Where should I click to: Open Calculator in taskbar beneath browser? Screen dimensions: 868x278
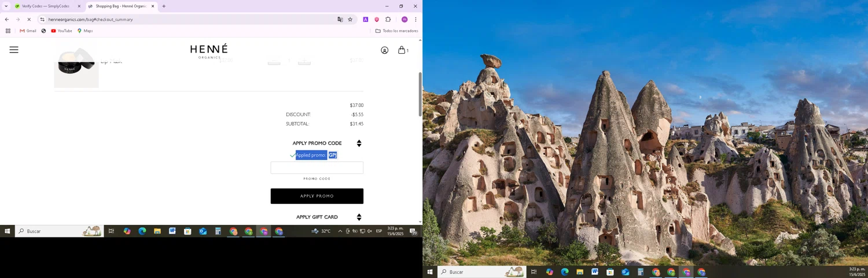tap(218, 231)
